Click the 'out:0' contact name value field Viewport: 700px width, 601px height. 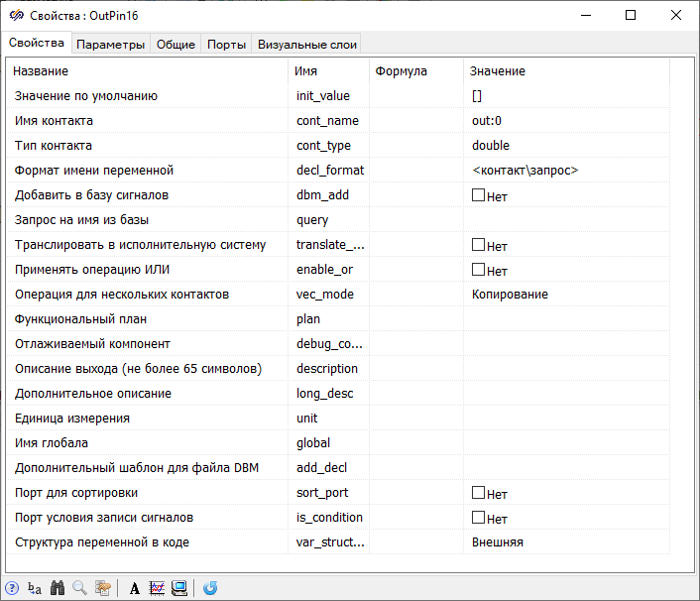[x=565, y=121]
